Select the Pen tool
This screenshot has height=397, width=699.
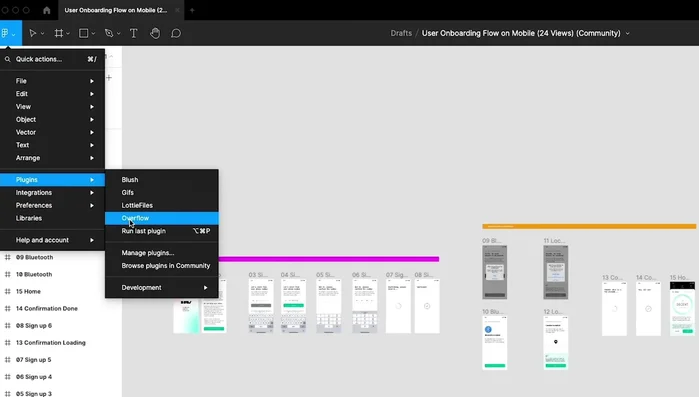pos(109,33)
